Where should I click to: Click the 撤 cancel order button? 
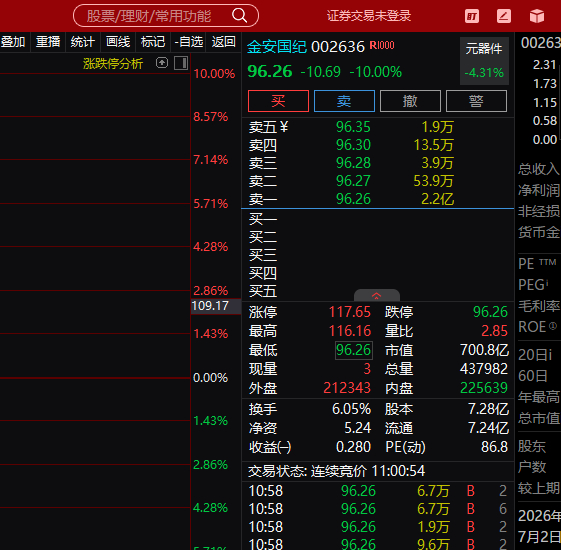pyautogui.click(x=410, y=101)
